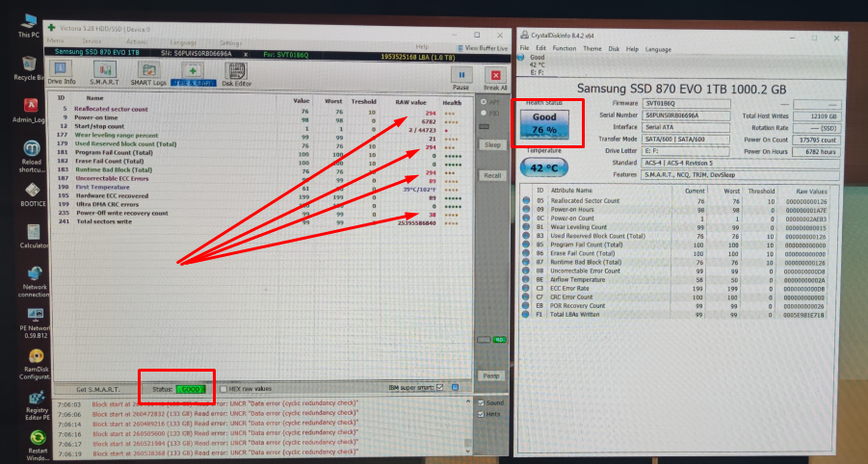Open the Menu item in Victoria
Image resolution: width=868 pixels, height=464 pixels.
(55, 41)
